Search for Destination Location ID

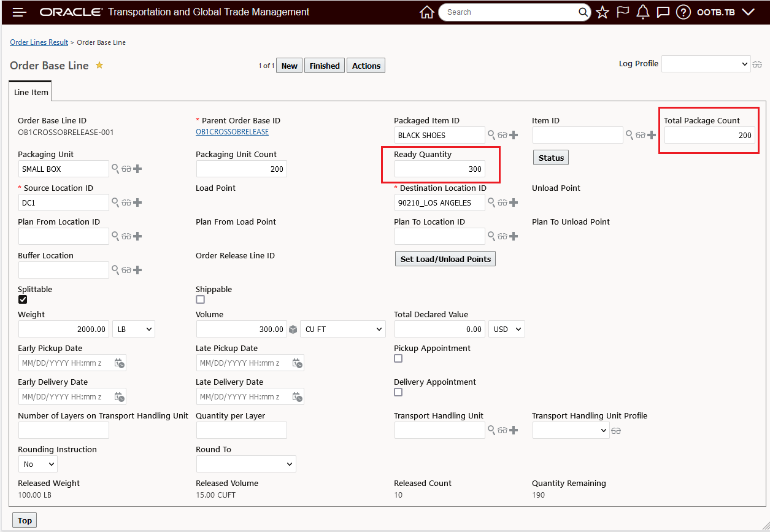[491, 202]
